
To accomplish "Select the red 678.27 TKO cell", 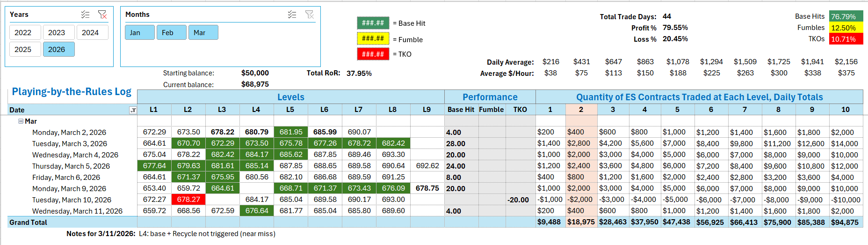I will [x=188, y=200].
